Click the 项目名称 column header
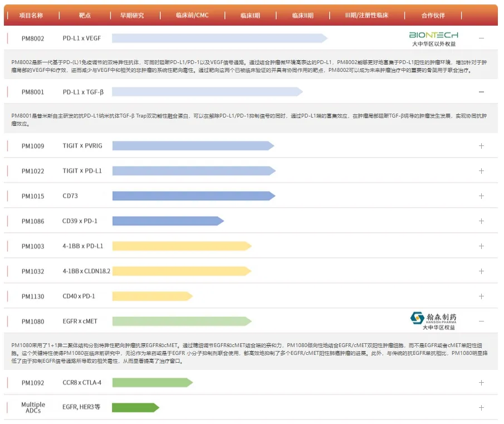The width and height of the screenshot is (504, 424). coord(31,16)
